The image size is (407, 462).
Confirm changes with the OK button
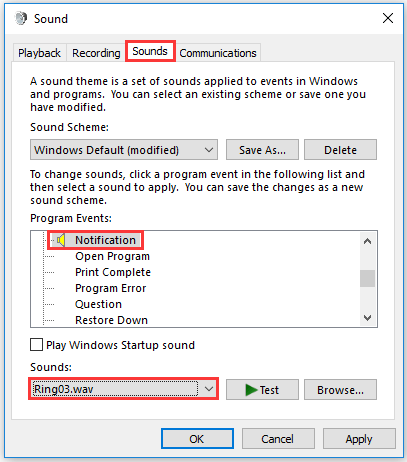coord(197,439)
